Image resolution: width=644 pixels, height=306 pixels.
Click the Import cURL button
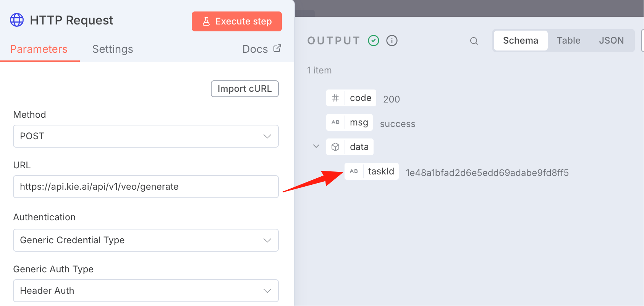245,89
